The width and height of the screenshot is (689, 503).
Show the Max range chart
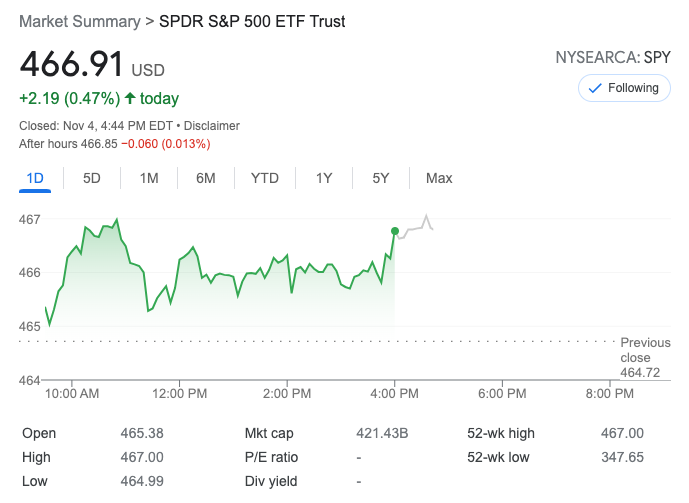pyautogui.click(x=439, y=178)
